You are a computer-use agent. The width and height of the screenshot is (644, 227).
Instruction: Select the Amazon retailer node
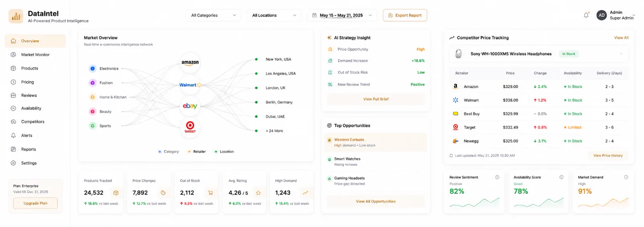[190, 62]
